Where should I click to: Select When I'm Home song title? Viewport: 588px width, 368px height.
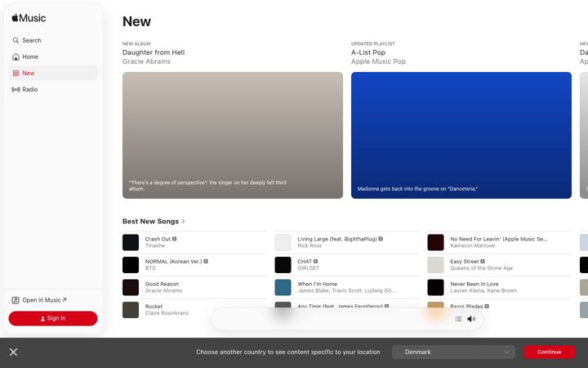click(x=317, y=284)
